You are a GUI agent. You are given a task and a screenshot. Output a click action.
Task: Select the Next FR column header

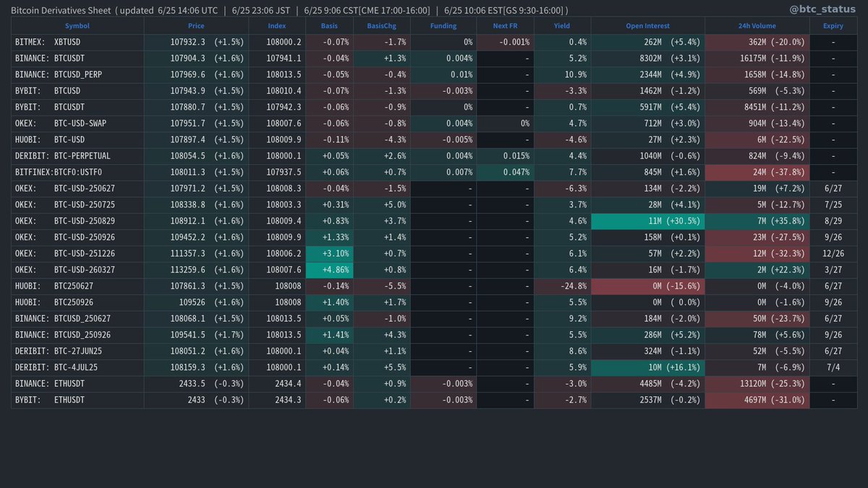[505, 26]
